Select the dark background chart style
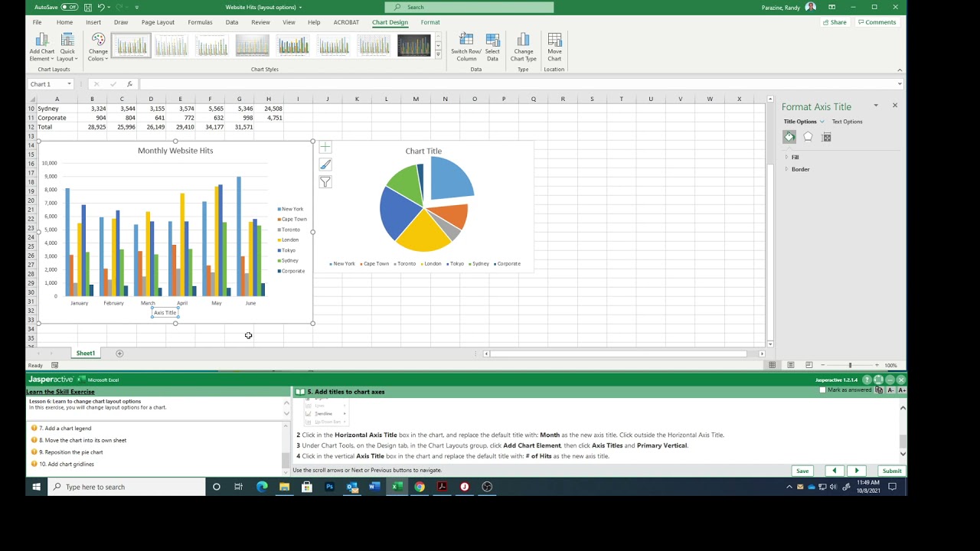This screenshot has width=980, height=551. [x=414, y=46]
